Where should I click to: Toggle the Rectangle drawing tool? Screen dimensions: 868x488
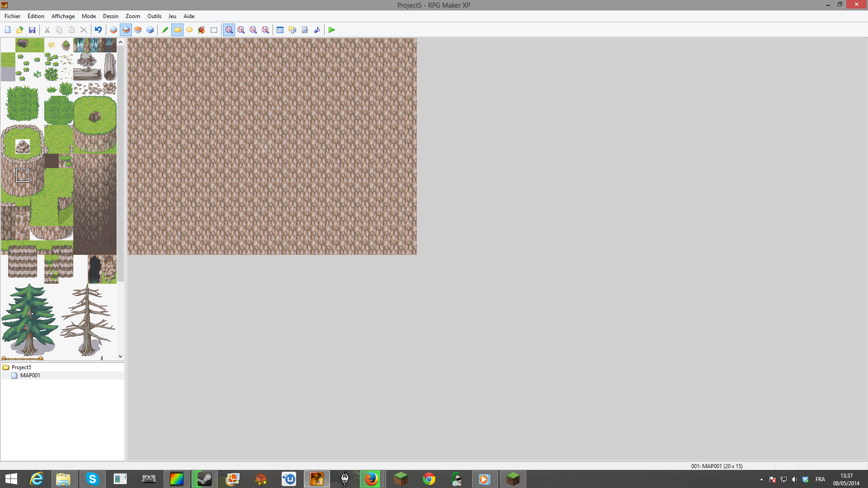click(177, 30)
